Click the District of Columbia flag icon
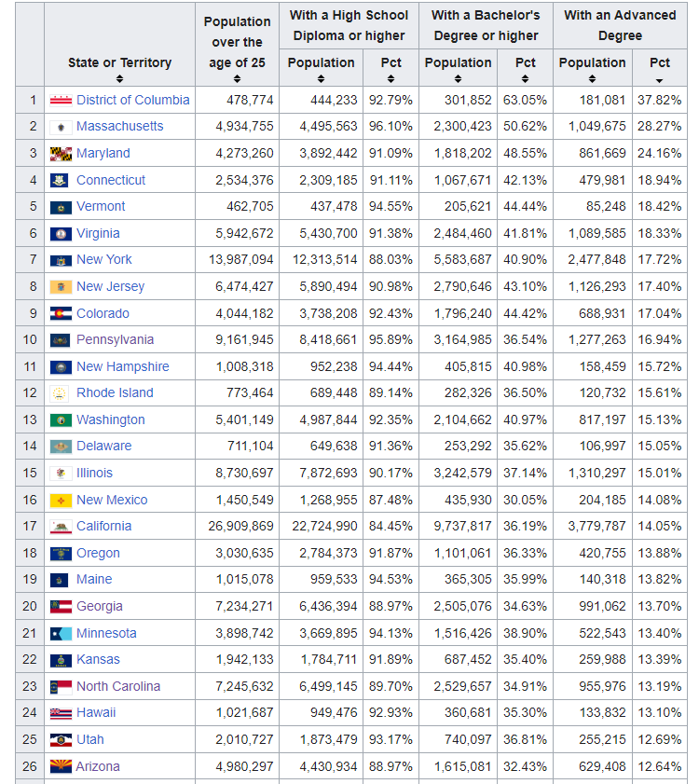This screenshot has width=699, height=784. coord(61,101)
